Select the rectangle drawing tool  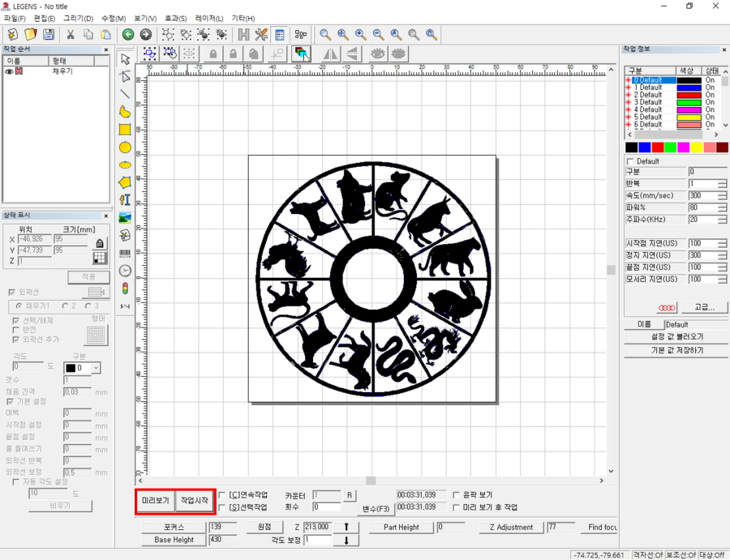[125, 130]
